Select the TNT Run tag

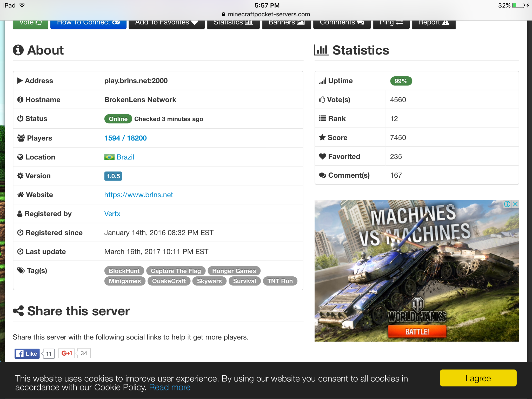(280, 281)
